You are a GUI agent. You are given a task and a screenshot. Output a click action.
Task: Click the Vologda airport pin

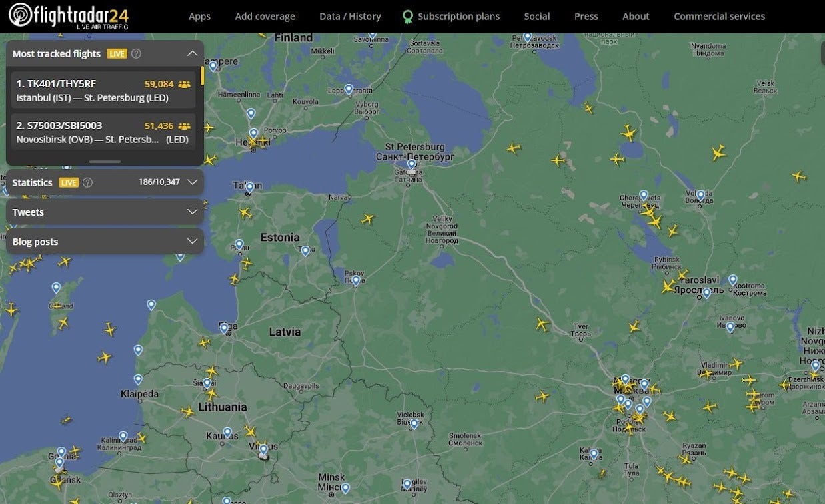[x=700, y=196]
